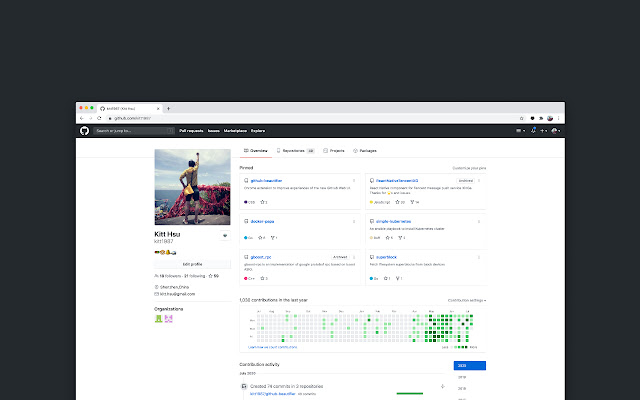Click the browser forward arrow
The height and width of the screenshot is (400, 640).
point(90,118)
